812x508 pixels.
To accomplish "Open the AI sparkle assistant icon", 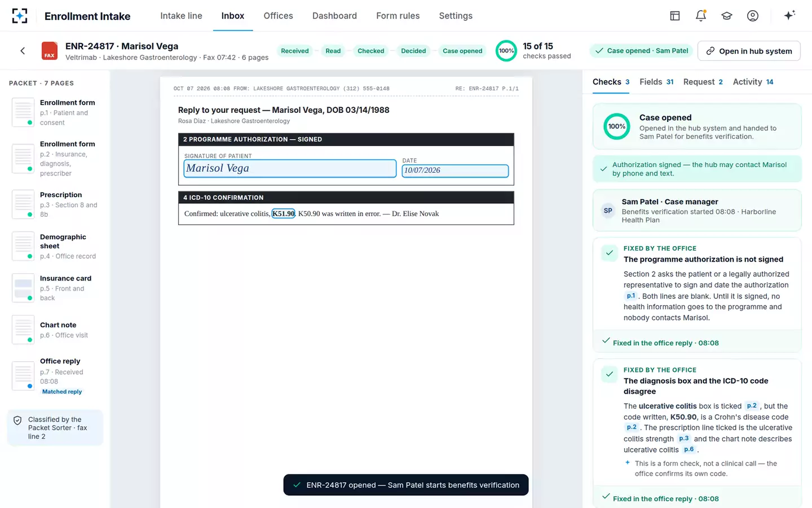I will tap(789, 15).
